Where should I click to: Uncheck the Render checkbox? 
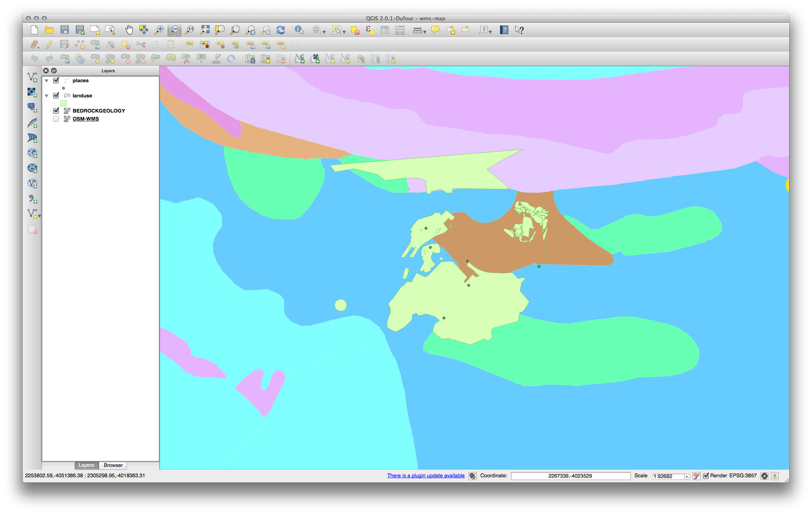click(x=706, y=476)
